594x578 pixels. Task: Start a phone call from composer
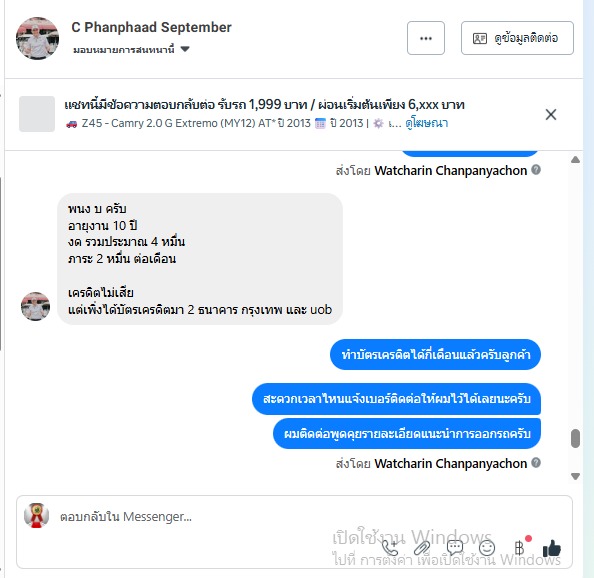coord(389,548)
